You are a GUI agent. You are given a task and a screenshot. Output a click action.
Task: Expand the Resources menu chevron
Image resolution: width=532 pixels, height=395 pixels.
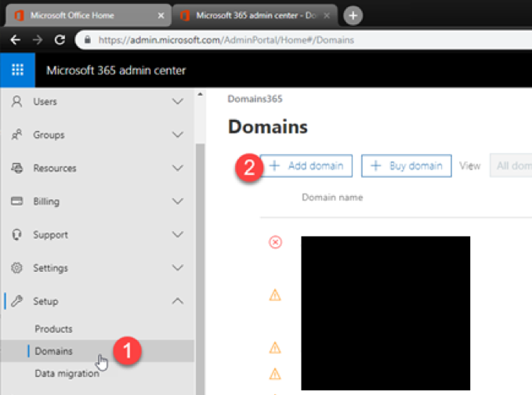click(x=177, y=168)
